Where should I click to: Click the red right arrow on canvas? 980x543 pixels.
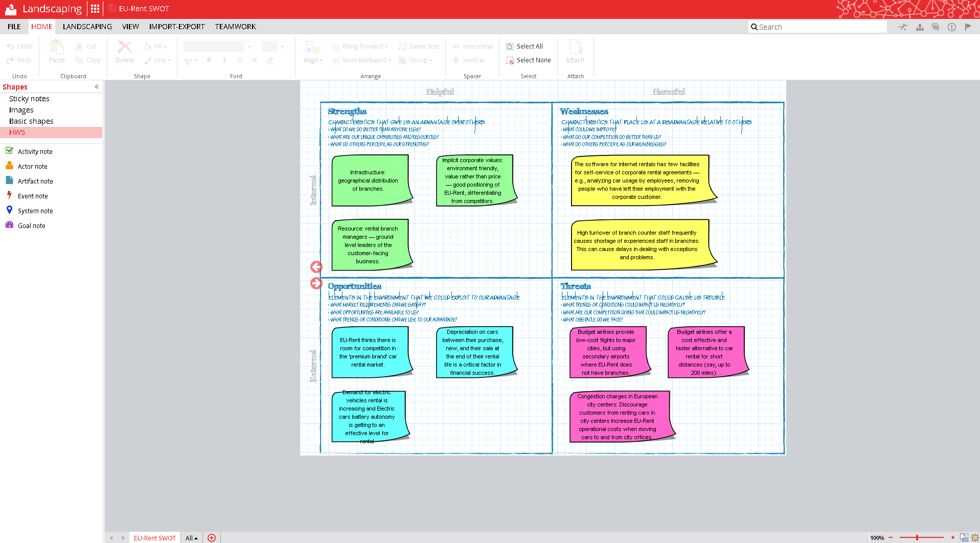tap(316, 283)
